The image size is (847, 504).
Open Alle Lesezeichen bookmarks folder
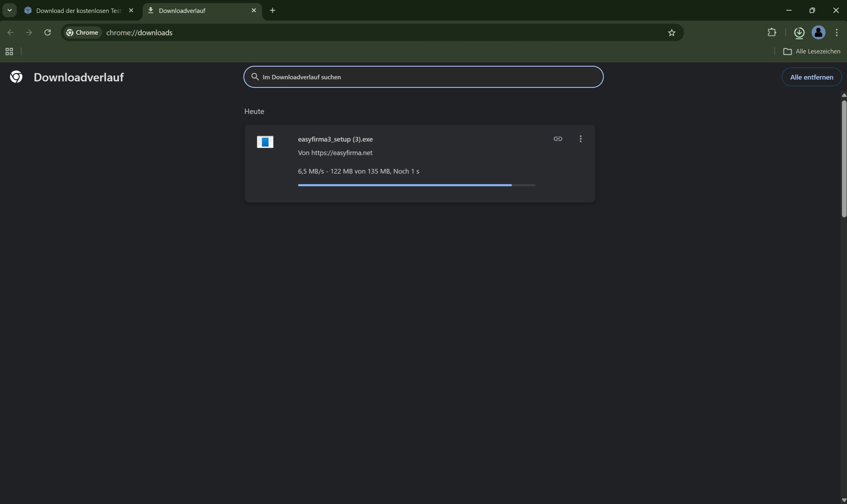click(x=812, y=52)
